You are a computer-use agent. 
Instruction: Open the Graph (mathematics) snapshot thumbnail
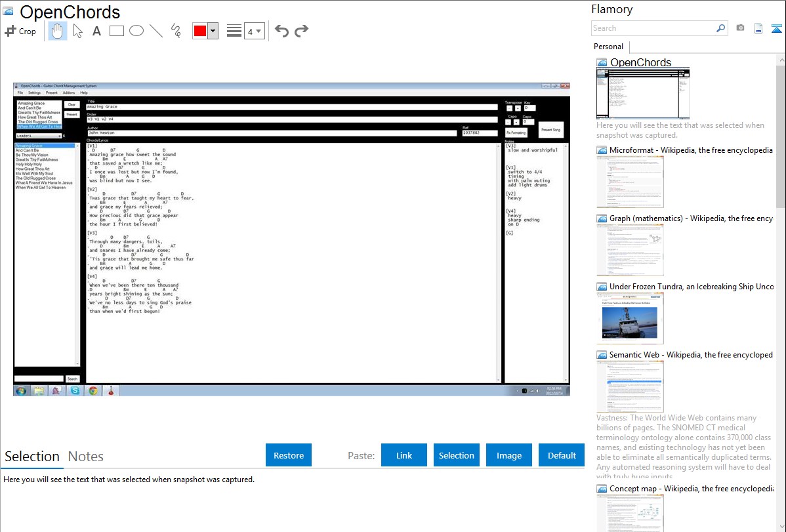coord(630,250)
